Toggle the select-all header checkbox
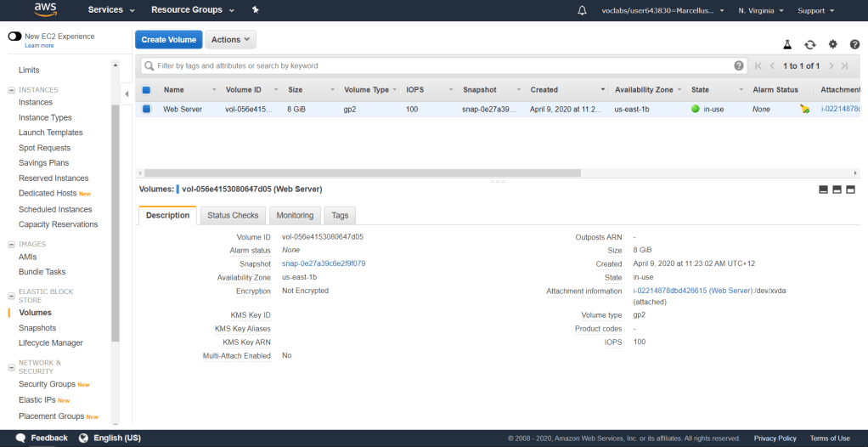 146,89
